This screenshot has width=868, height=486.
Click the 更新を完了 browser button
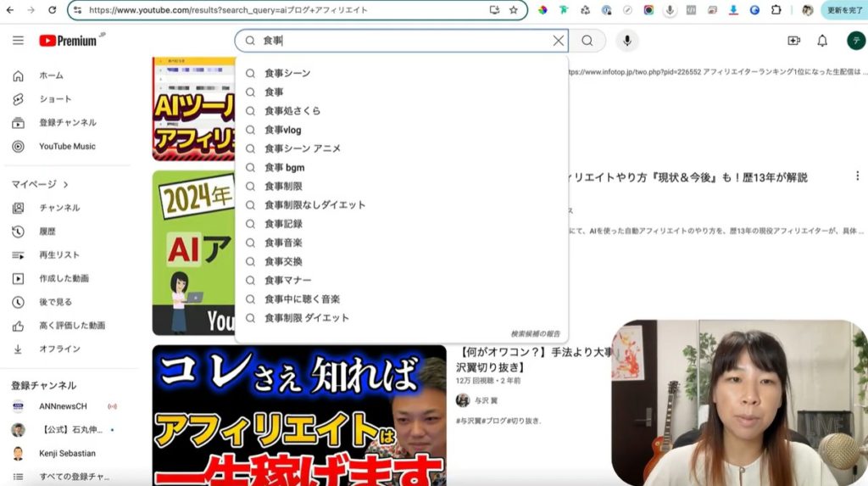pos(843,10)
